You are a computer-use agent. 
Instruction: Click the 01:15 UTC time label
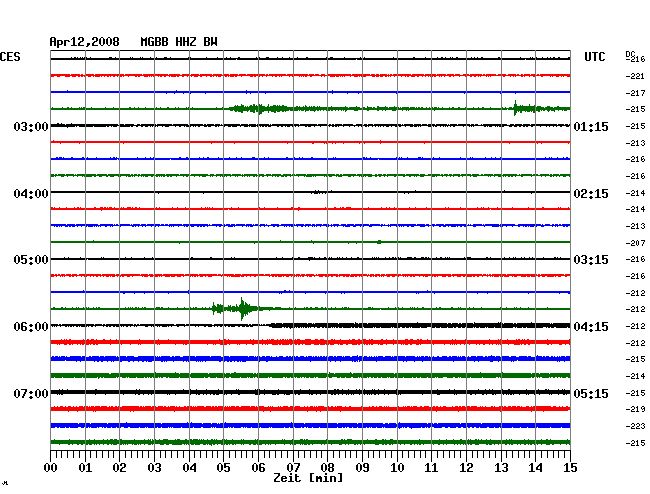click(x=591, y=126)
